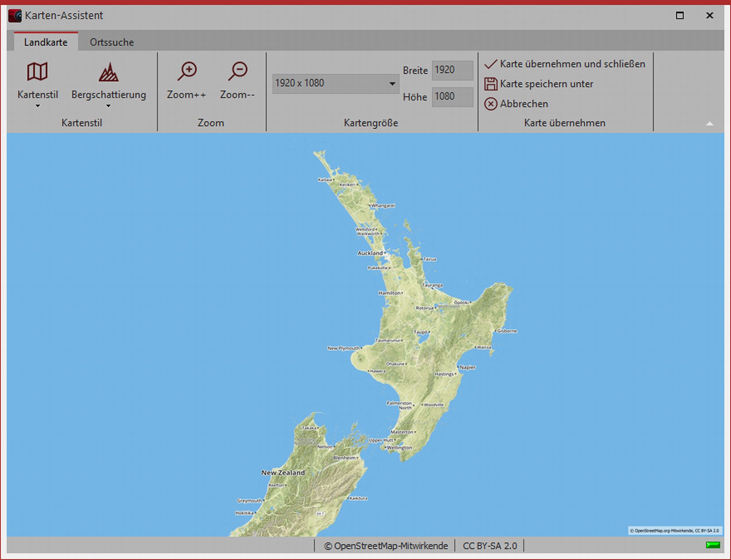Click the Kartenstil map icon

pos(37,71)
